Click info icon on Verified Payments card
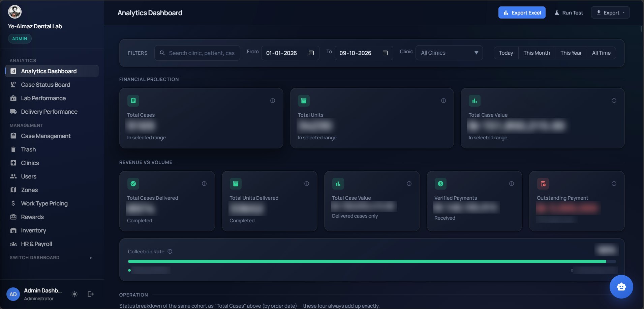The width and height of the screenshot is (644, 309). pyautogui.click(x=512, y=184)
